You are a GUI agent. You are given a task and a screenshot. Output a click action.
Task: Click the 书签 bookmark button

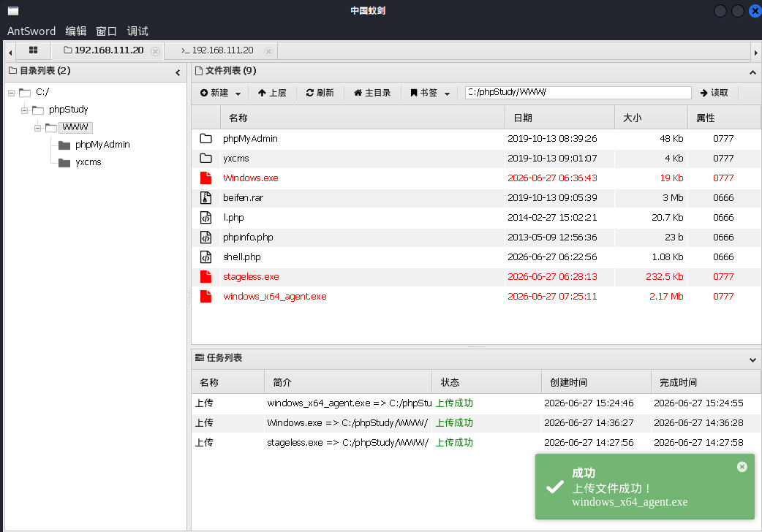click(x=423, y=93)
